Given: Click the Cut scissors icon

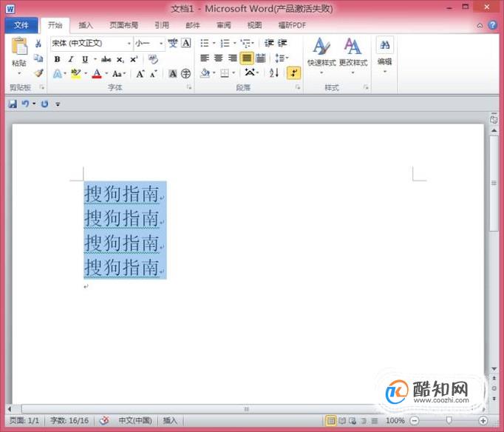Looking at the screenshot, I should (38, 43).
